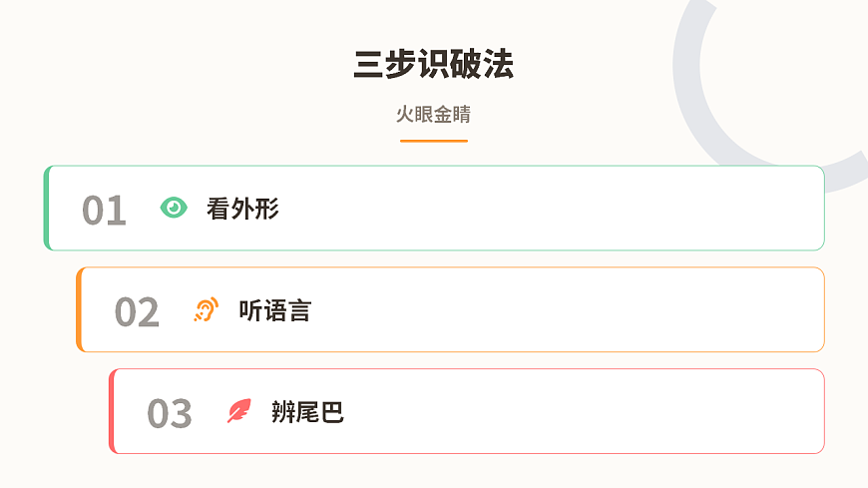
Task: Click the step number 02
Action: pyautogui.click(x=137, y=312)
